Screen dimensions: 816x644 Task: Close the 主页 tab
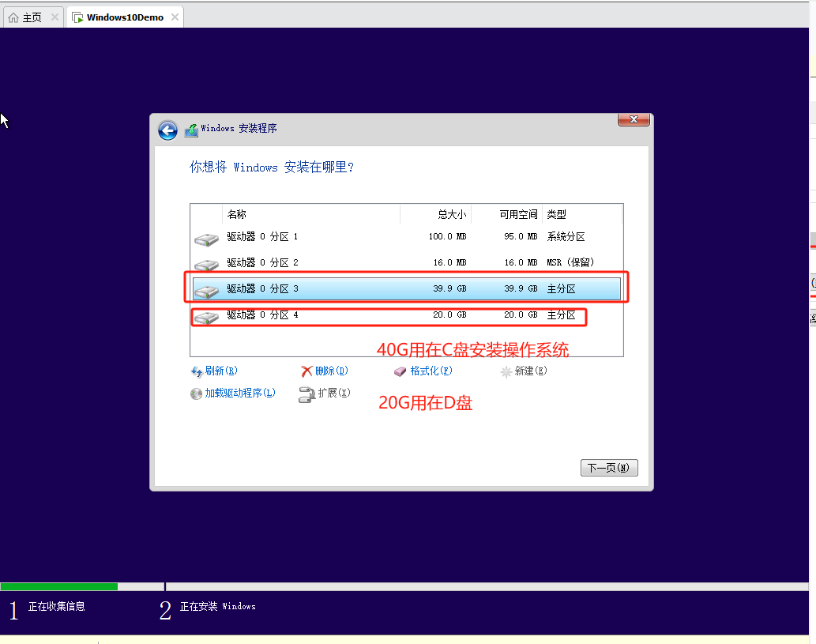pyautogui.click(x=54, y=17)
